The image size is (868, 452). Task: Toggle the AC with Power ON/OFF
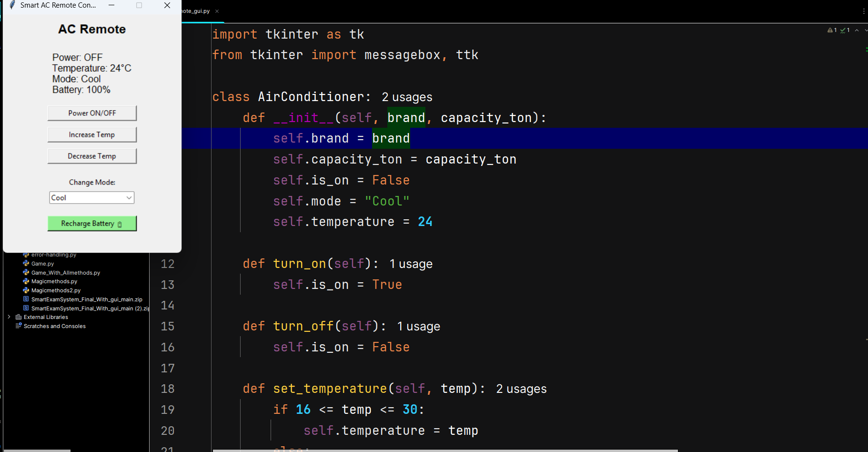(92, 113)
